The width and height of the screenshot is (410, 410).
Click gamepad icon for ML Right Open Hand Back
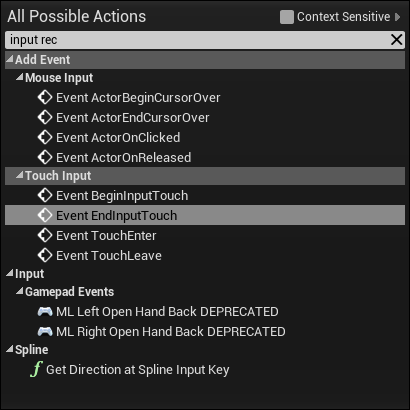[x=45, y=332]
